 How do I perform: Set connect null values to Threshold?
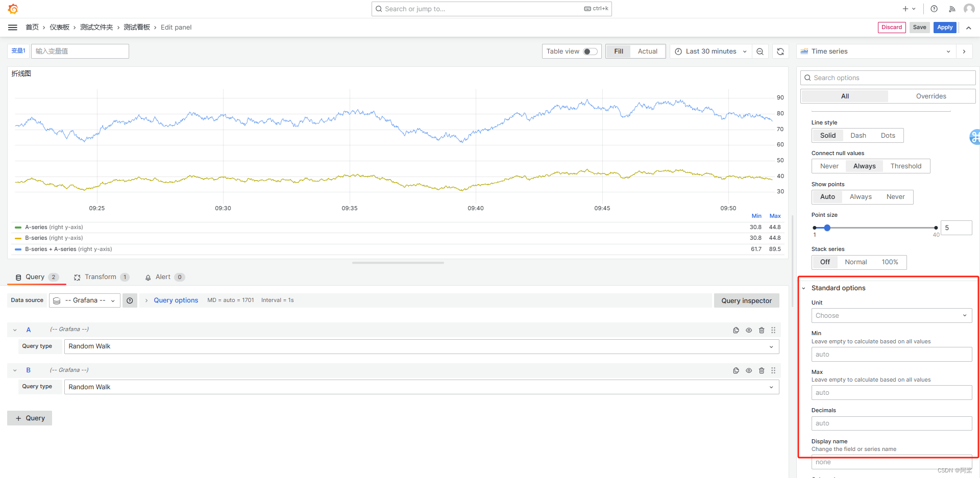click(906, 166)
